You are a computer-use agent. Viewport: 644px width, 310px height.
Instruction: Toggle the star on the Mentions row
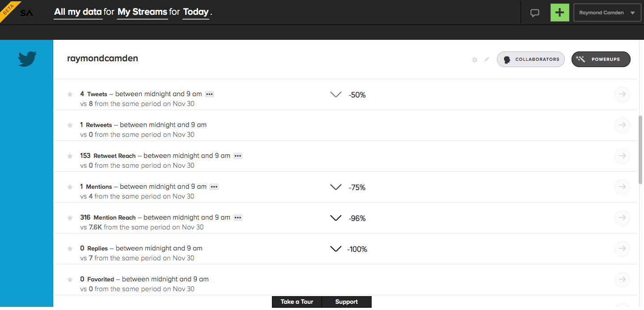pos(70,187)
